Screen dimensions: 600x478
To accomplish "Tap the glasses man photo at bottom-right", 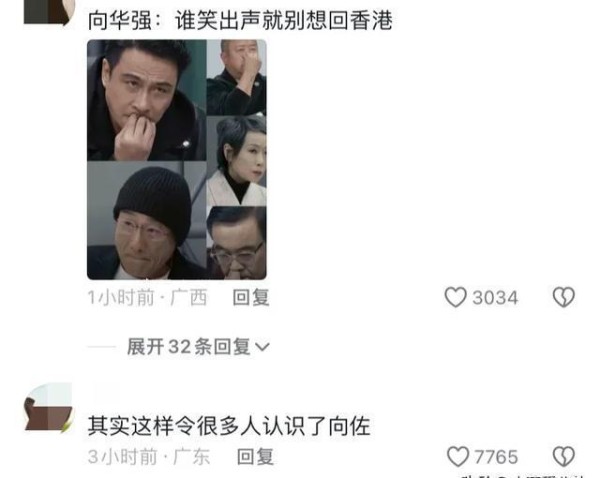I will [x=236, y=243].
